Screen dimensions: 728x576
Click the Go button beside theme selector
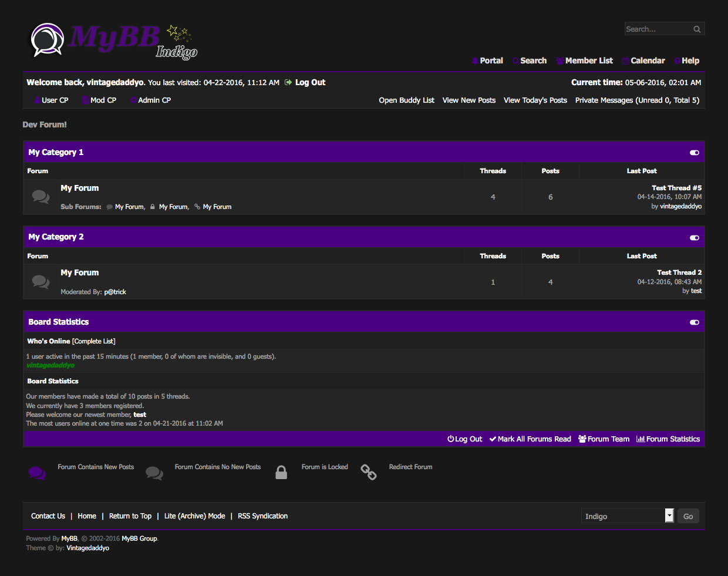tap(688, 516)
